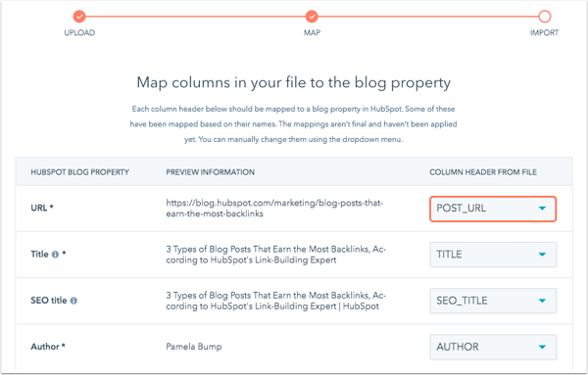Expand the SEO_TITLE column dropdown
The width and height of the screenshot is (588, 375).
493,301
